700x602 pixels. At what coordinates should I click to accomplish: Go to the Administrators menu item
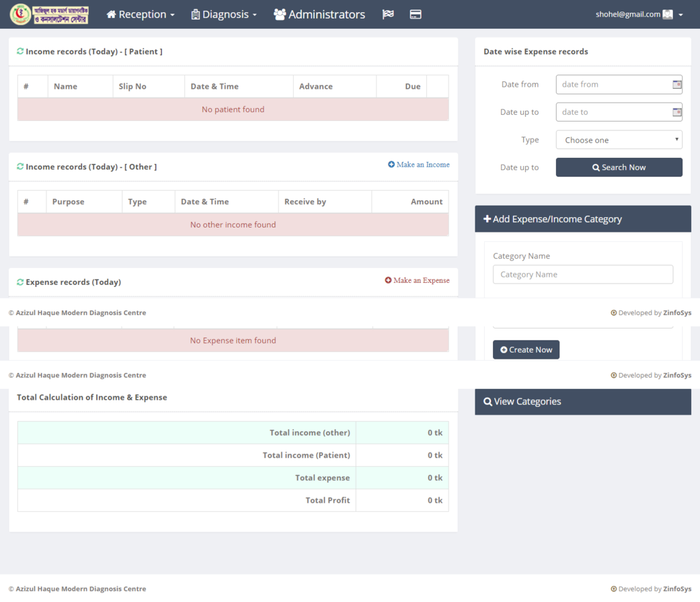point(320,14)
